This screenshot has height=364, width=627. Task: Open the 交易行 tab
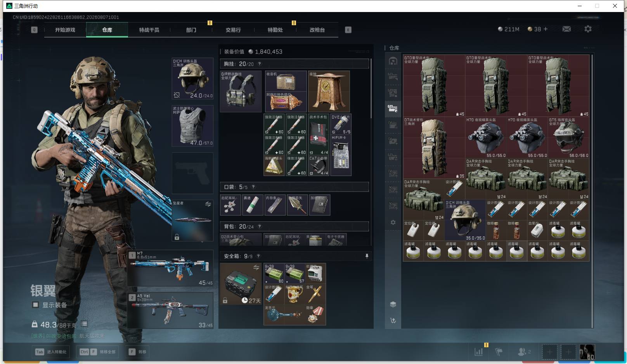coord(233,30)
